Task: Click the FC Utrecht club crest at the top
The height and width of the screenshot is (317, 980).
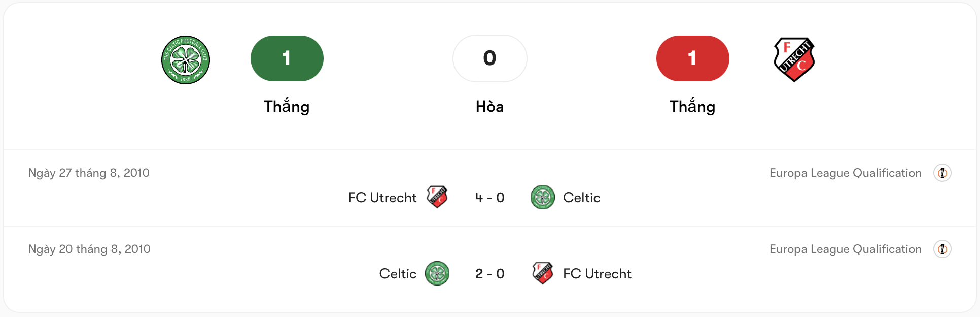Action: coord(794,59)
